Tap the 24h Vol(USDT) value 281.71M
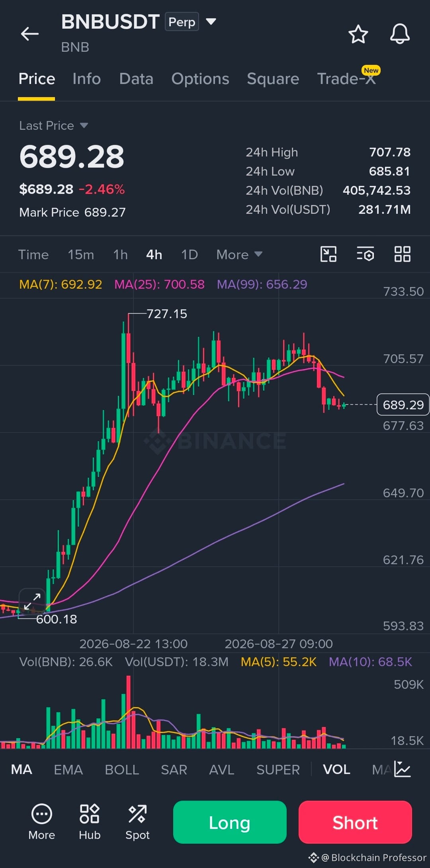Screen dimensions: 430x868 (385, 209)
